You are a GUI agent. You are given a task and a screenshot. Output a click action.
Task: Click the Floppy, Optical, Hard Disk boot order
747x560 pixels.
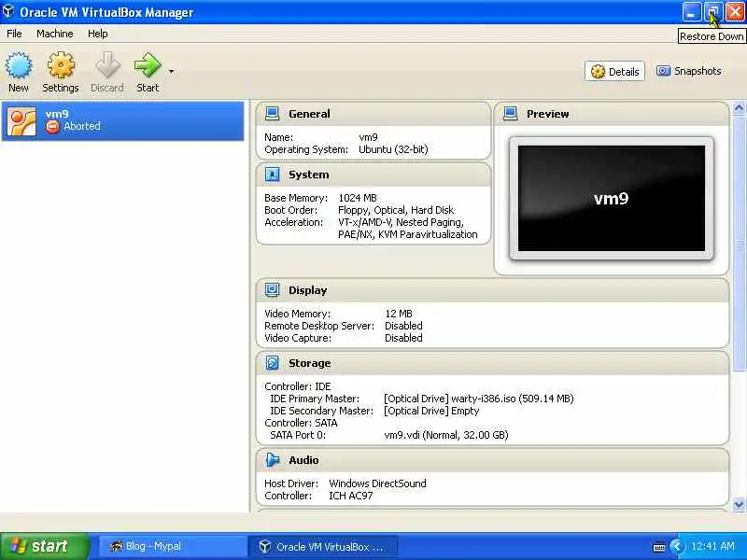396,210
